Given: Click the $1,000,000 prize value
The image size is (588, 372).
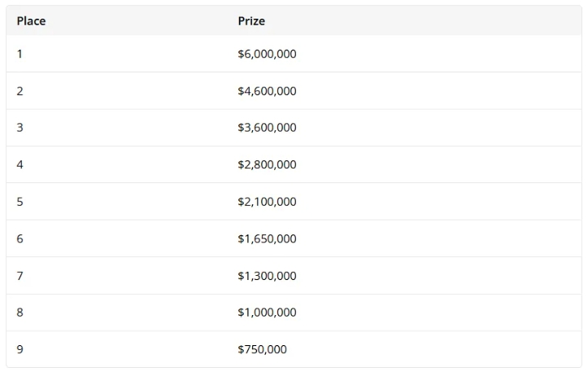Looking at the screenshot, I should tap(267, 313).
